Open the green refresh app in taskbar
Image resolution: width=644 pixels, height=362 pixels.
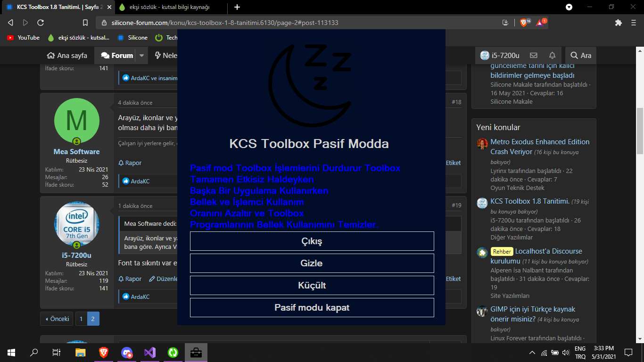pos(173,352)
